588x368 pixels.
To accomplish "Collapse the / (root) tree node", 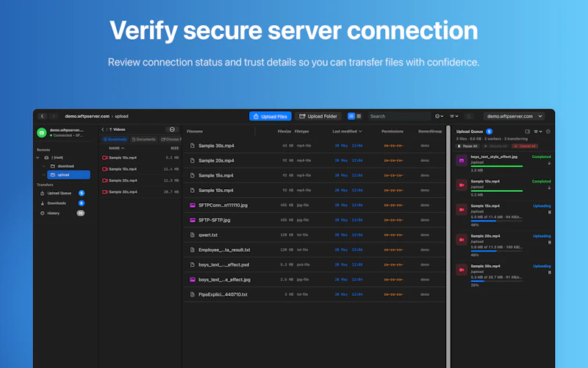I will (x=38, y=158).
